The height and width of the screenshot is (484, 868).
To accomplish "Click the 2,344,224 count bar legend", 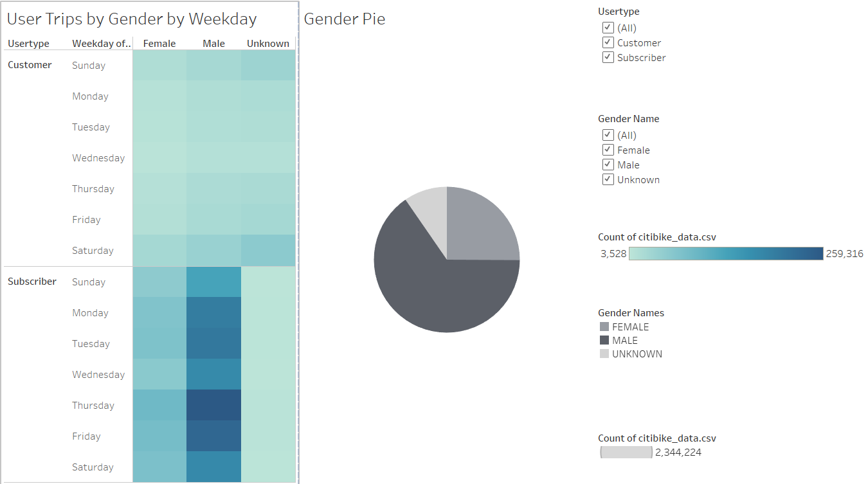I will point(625,452).
